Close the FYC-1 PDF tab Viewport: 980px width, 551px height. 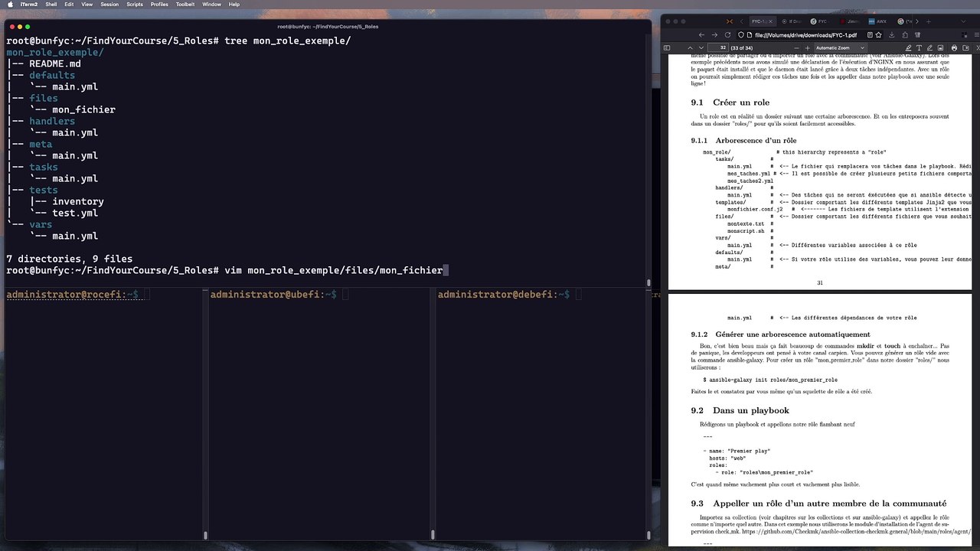point(771,21)
